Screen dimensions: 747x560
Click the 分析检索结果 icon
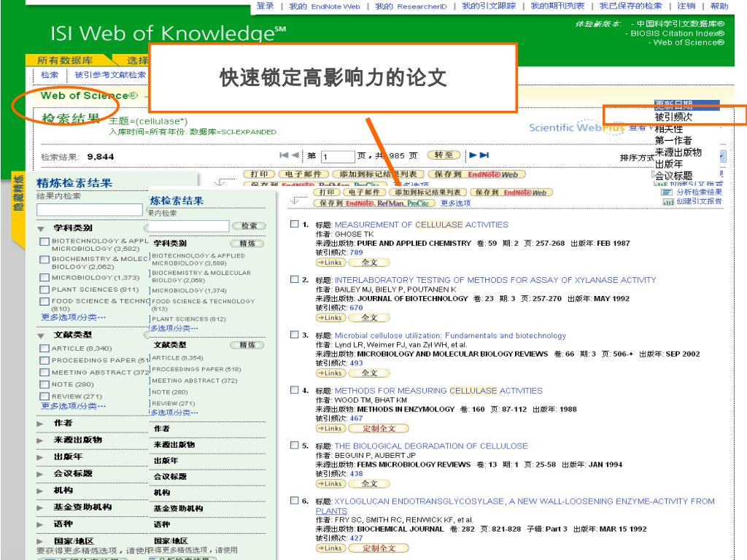click(667, 192)
